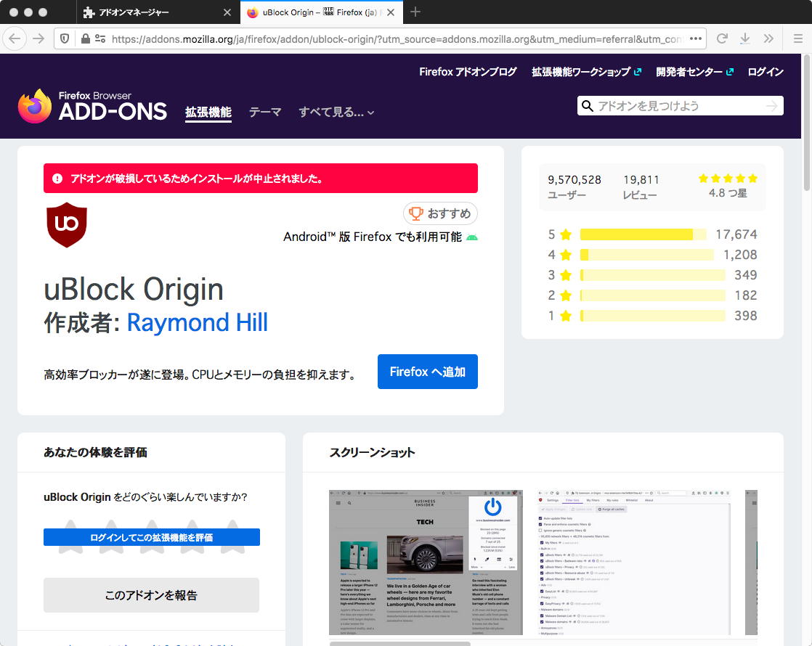Click the Firefox へ追加 button
This screenshot has height=646, width=812.
427,372
